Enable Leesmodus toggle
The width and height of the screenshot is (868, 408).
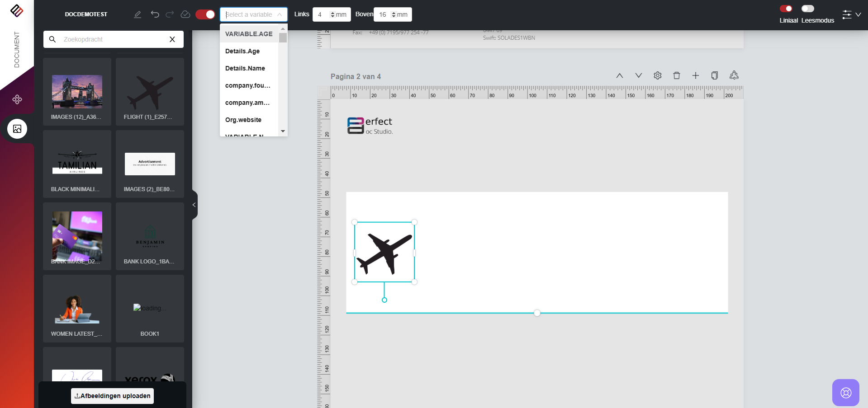(807, 9)
